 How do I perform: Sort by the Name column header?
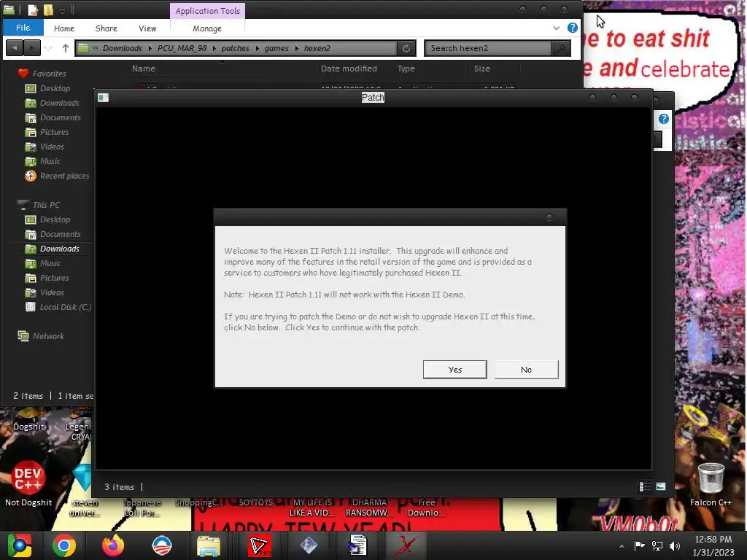coord(144,69)
